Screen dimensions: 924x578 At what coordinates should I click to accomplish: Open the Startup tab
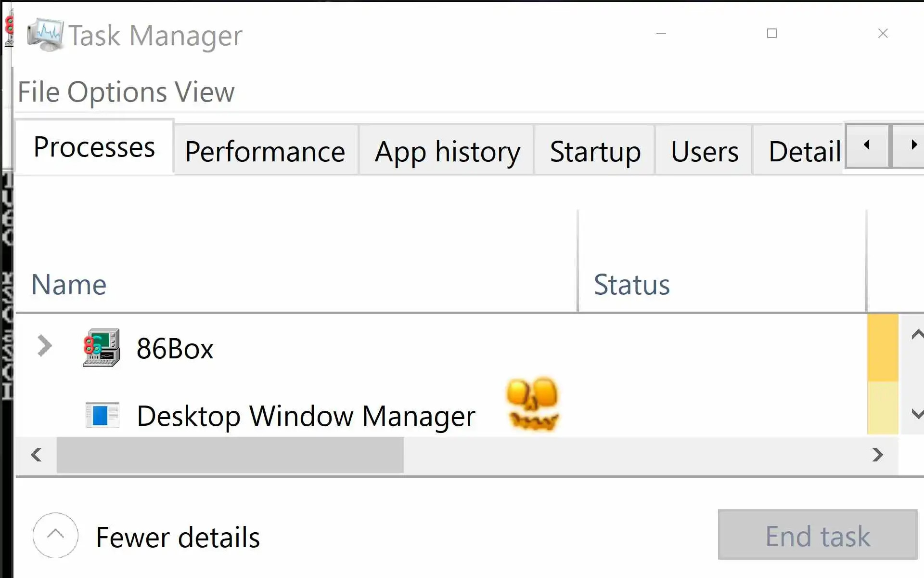coord(595,151)
